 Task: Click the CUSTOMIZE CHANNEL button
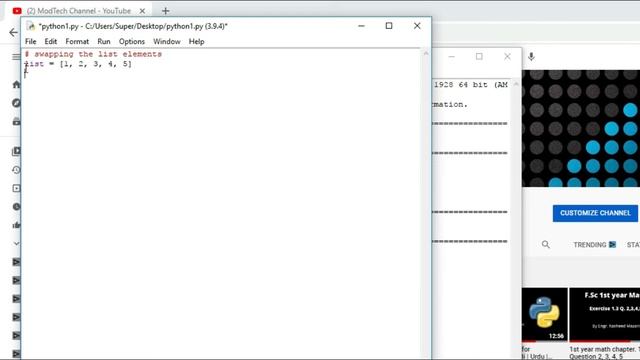click(x=595, y=213)
